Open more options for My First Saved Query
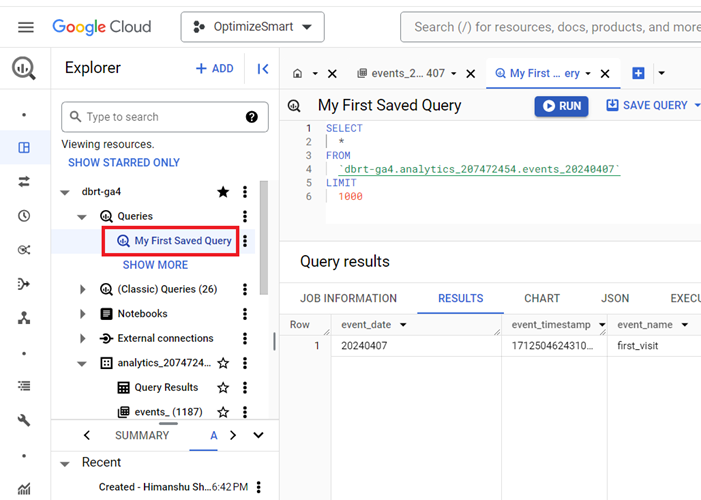Screen dimensions: 701x500 pyautogui.click(x=245, y=241)
